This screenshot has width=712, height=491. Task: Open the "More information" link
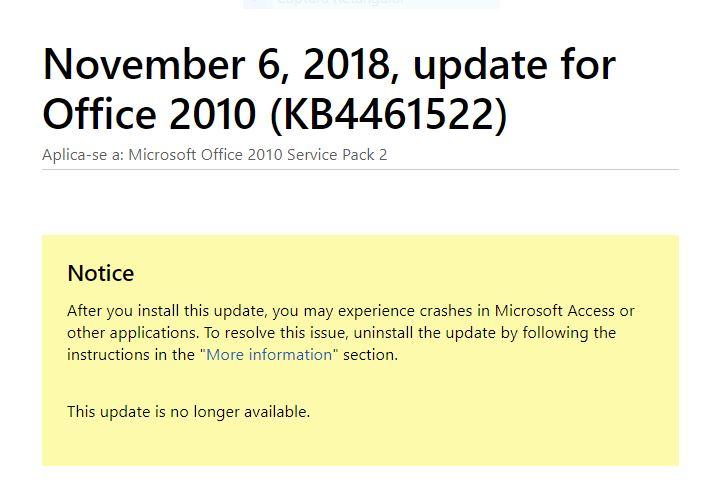269,355
